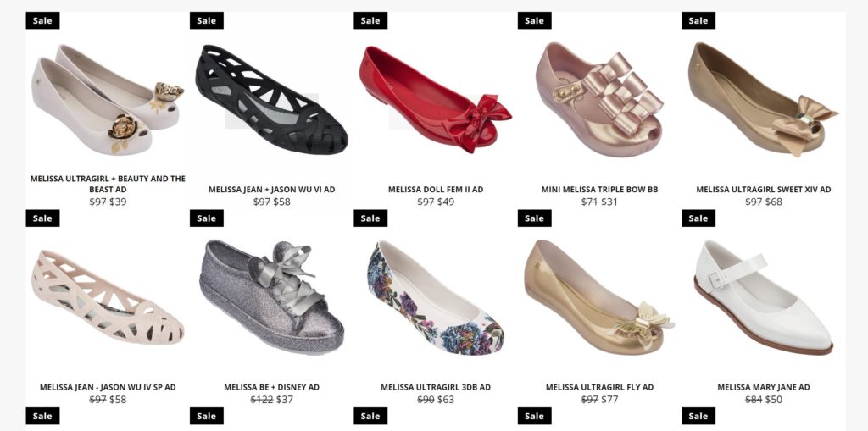868x431 pixels.
Task: Open the Melissa Ultragirl Beauty and the Beast shoe image
Action: point(108,99)
